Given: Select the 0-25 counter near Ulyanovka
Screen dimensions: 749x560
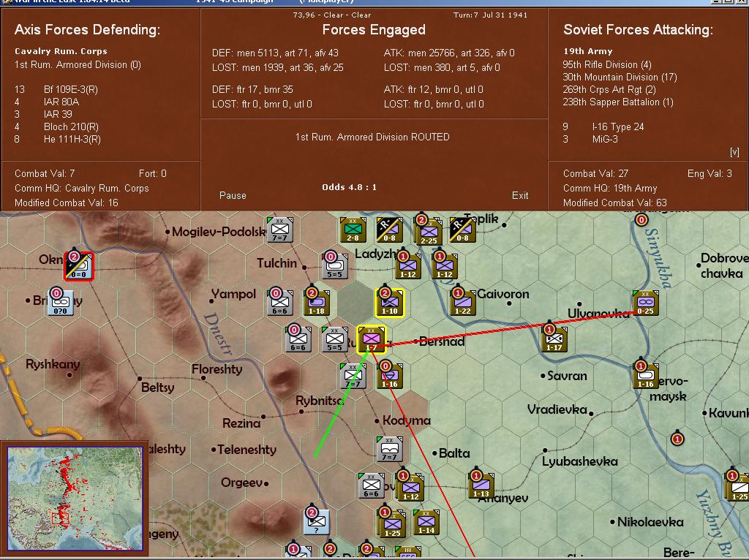Looking at the screenshot, I should [x=645, y=303].
